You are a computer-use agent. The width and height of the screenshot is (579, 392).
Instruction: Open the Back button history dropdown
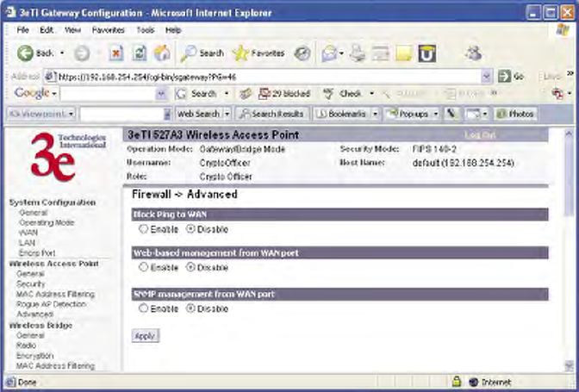coord(62,53)
